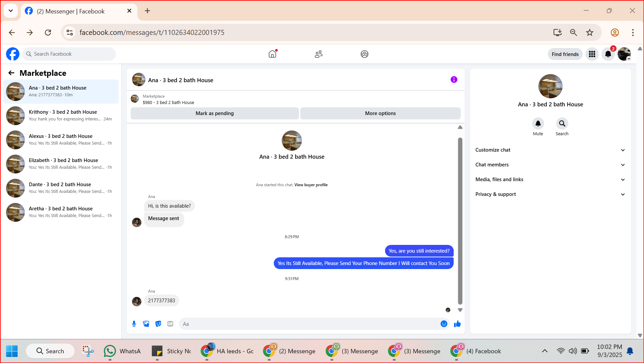Expand Privacy & support section
Screen dimensions: 644x363
point(550,194)
